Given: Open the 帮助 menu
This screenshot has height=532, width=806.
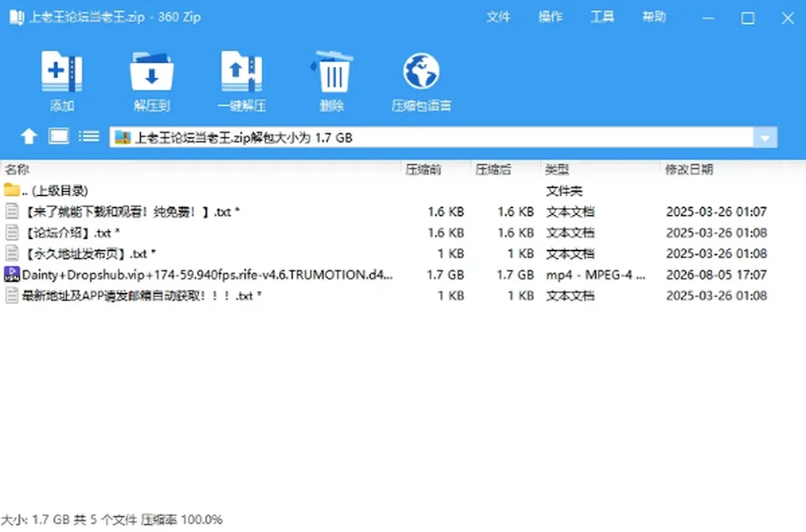Looking at the screenshot, I should click(654, 17).
